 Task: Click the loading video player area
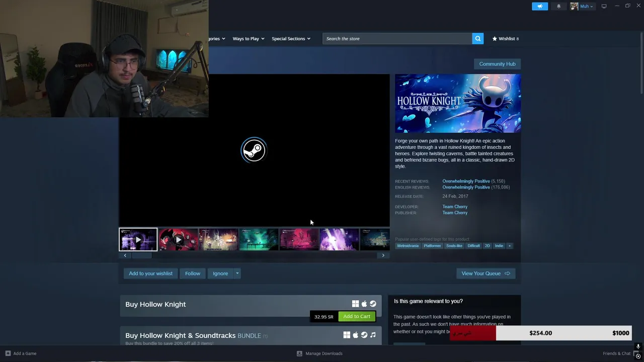(254, 150)
